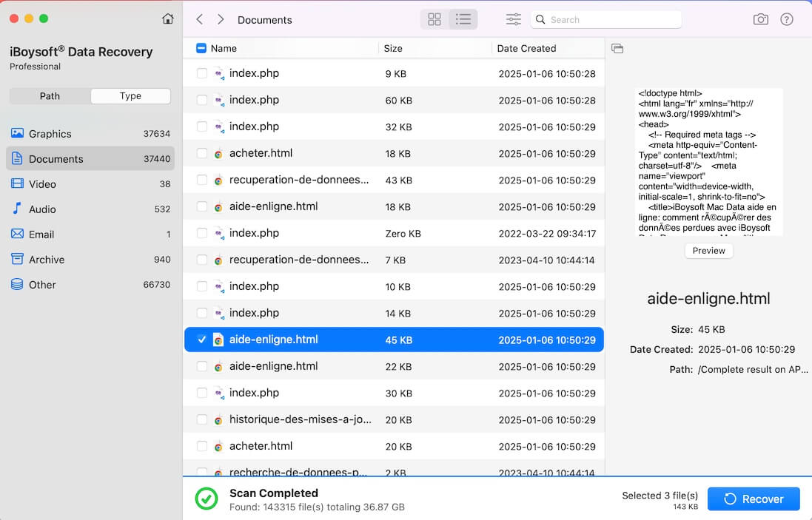Viewport: 812px width, 520px height.
Task: Sort by the Name column header
Action: click(x=224, y=49)
